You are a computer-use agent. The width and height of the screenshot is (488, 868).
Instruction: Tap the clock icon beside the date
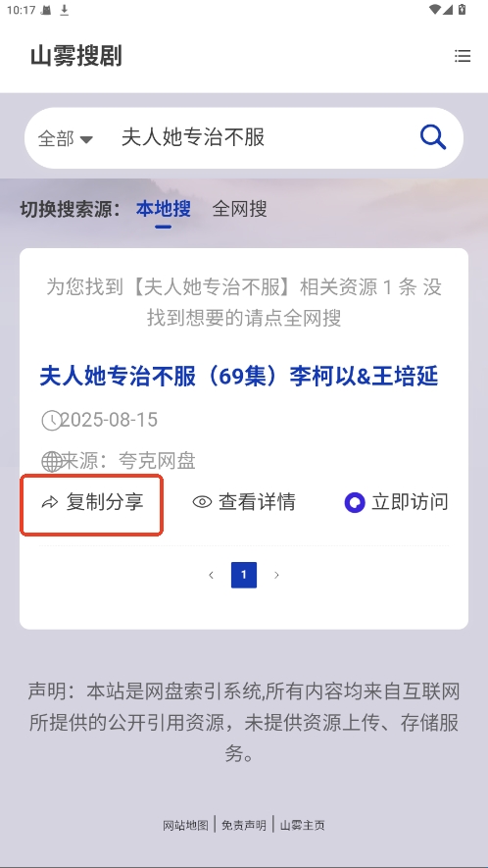(52, 420)
